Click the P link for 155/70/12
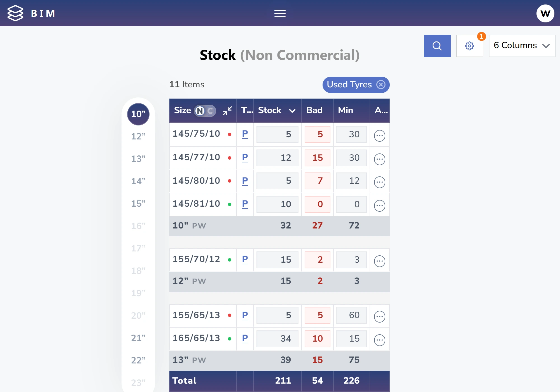Viewport: 560px width, 392px height. click(x=245, y=260)
